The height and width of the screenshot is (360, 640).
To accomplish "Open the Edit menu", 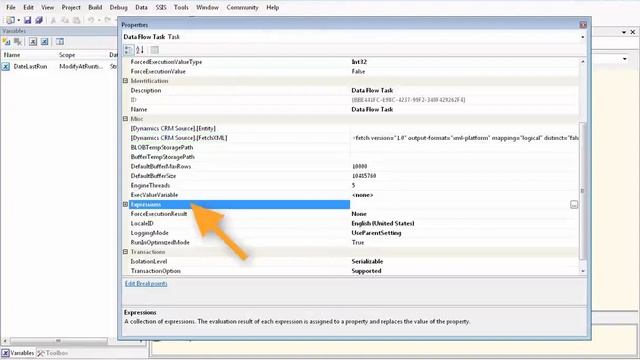I will 29,7.
